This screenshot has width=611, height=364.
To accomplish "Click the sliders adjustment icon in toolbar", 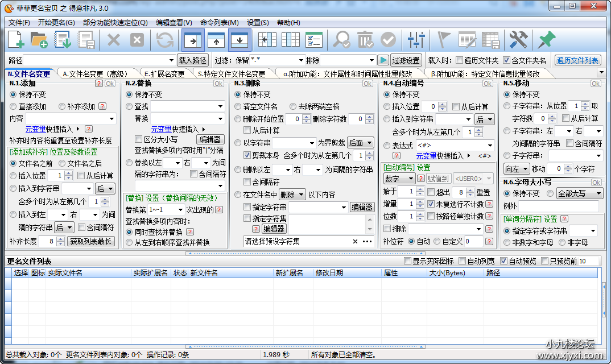I will tap(416, 40).
